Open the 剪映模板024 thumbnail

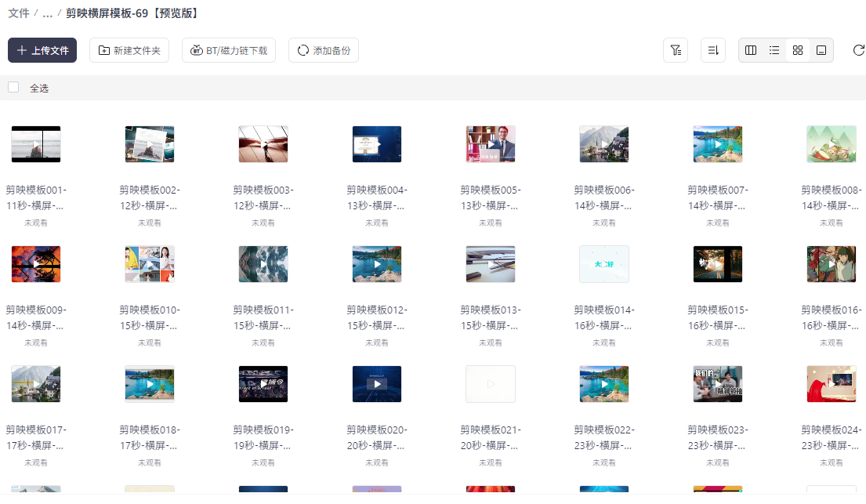click(x=832, y=384)
